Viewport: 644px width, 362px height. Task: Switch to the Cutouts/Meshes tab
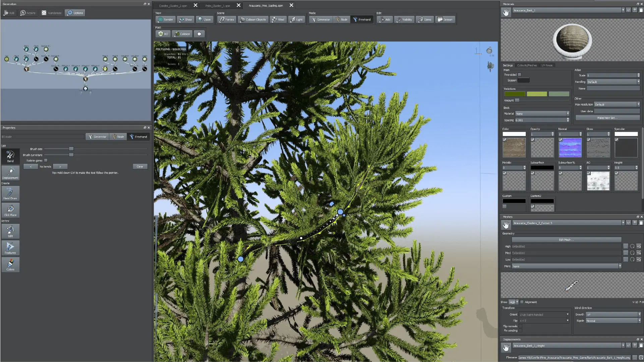tap(527, 65)
